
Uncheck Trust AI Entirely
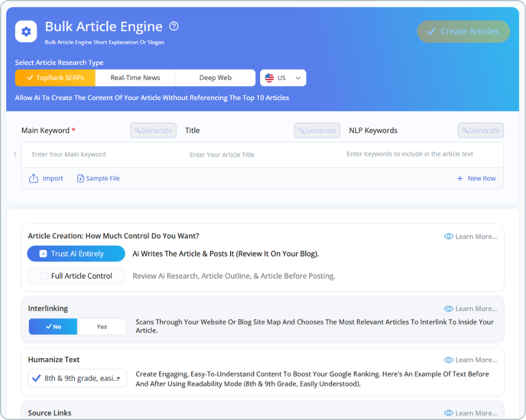click(x=43, y=254)
